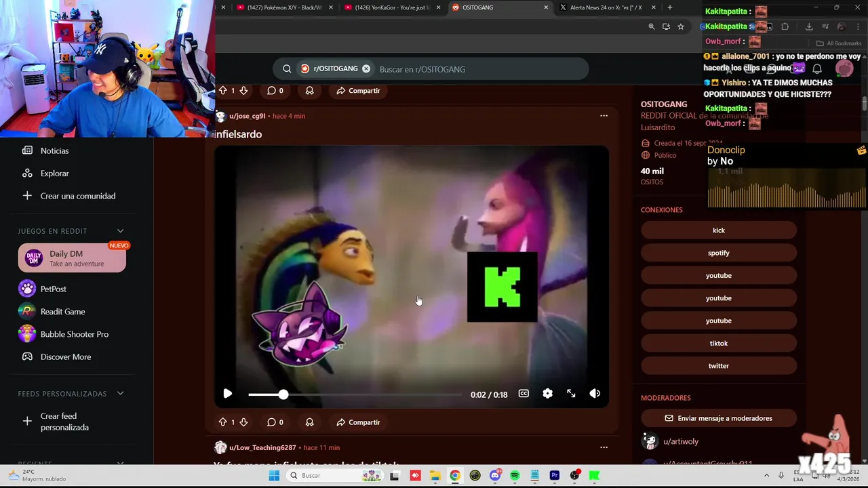Open the tiktok connection link

tap(719, 344)
